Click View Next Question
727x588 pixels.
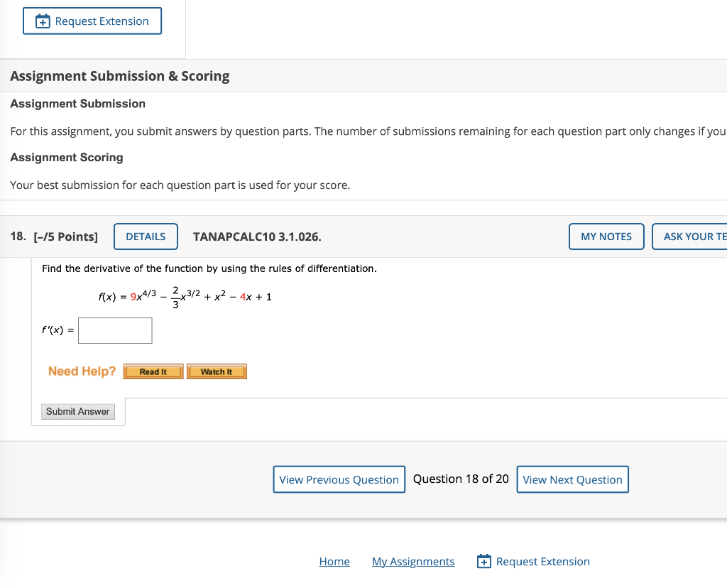(572, 479)
